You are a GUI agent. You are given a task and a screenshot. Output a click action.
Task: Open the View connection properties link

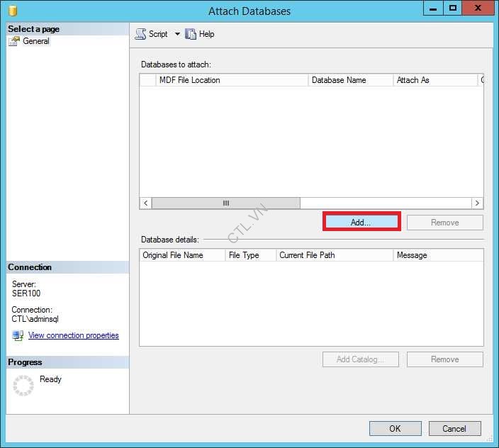74,335
